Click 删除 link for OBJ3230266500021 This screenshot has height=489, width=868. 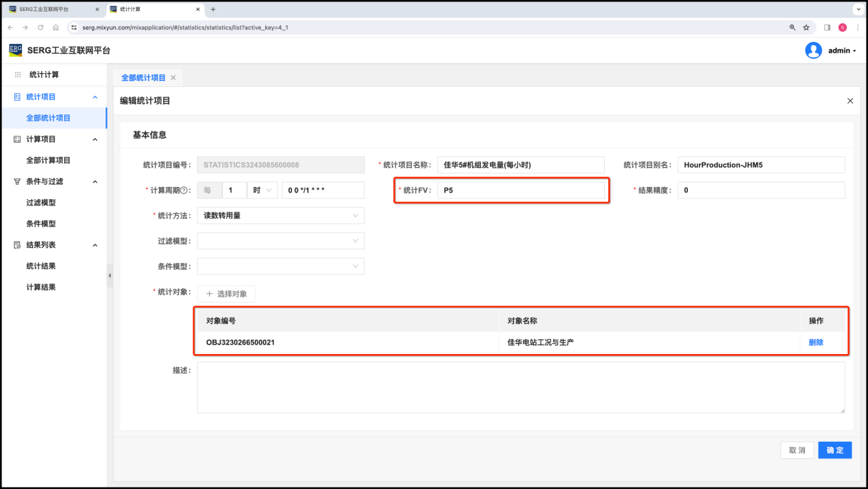pyautogui.click(x=816, y=342)
